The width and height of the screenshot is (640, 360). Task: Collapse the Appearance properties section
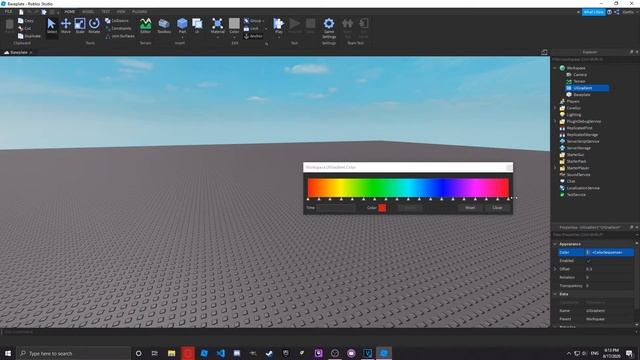click(x=555, y=244)
